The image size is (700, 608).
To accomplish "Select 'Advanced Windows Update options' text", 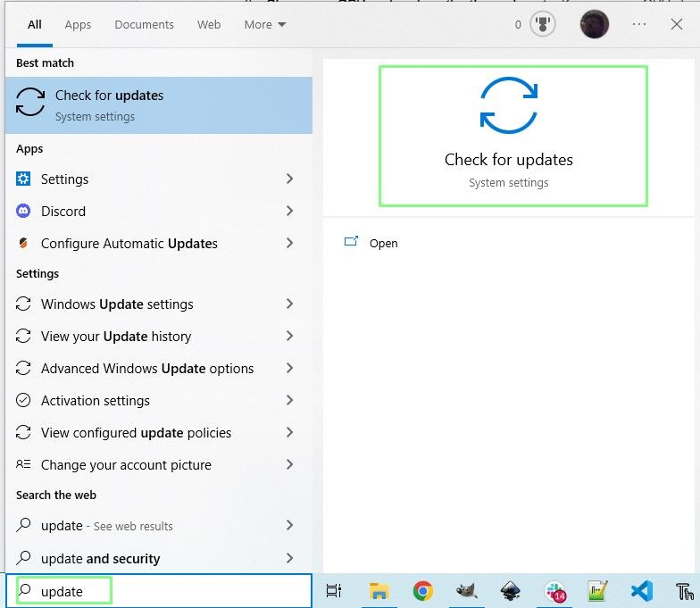I will pyautogui.click(x=147, y=369).
